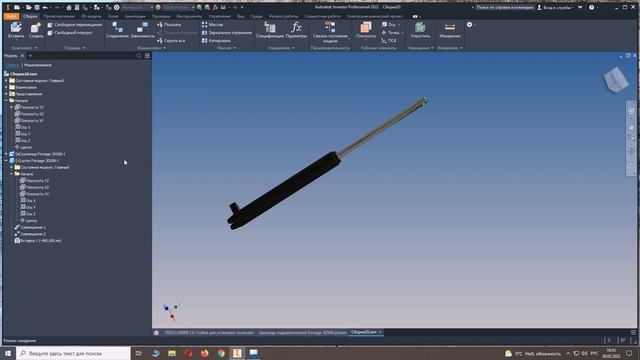Open the Взаимосвязи panel dropdown
The image size is (640, 360).
coord(151,48)
